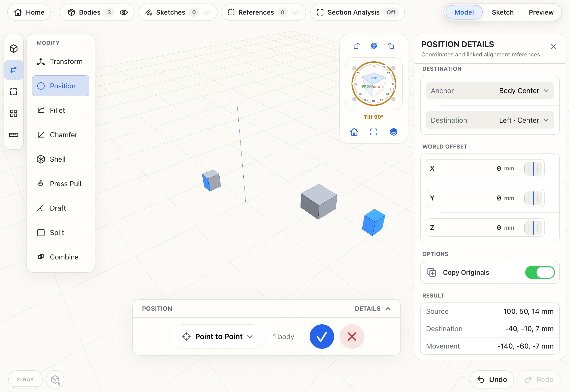Toggle Bodies visibility eye icon
The width and height of the screenshot is (569, 392).
coord(124,12)
